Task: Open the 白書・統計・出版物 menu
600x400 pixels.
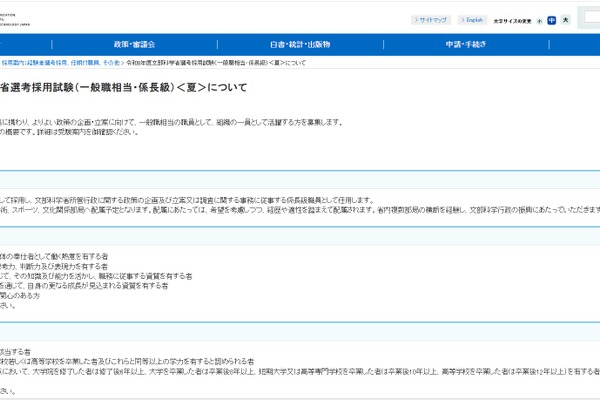Action: pos(300,44)
